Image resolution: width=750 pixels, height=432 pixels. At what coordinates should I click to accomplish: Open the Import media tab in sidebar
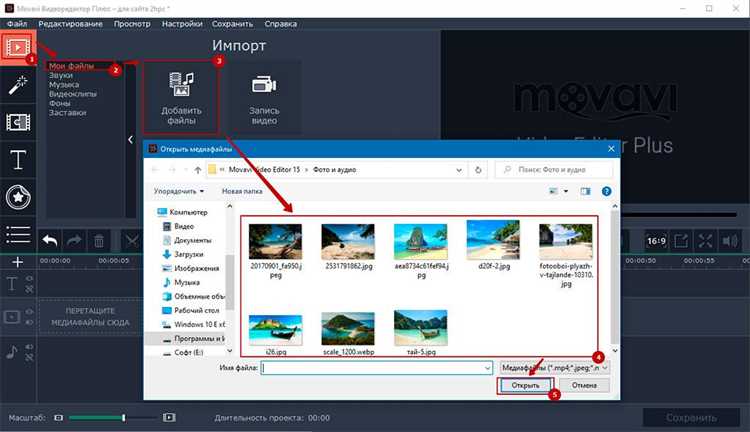pos(18,47)
